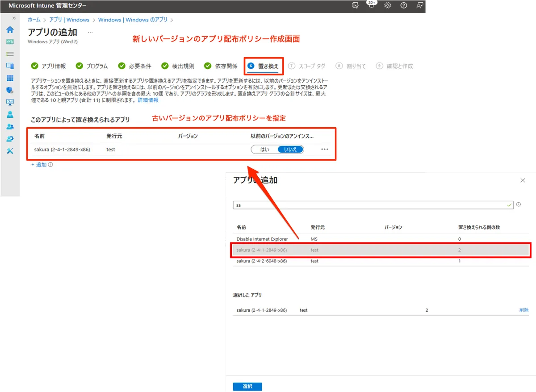Click the search field containing 'sa'
This screenshot has width=536, height=392.
coord(371,205)
